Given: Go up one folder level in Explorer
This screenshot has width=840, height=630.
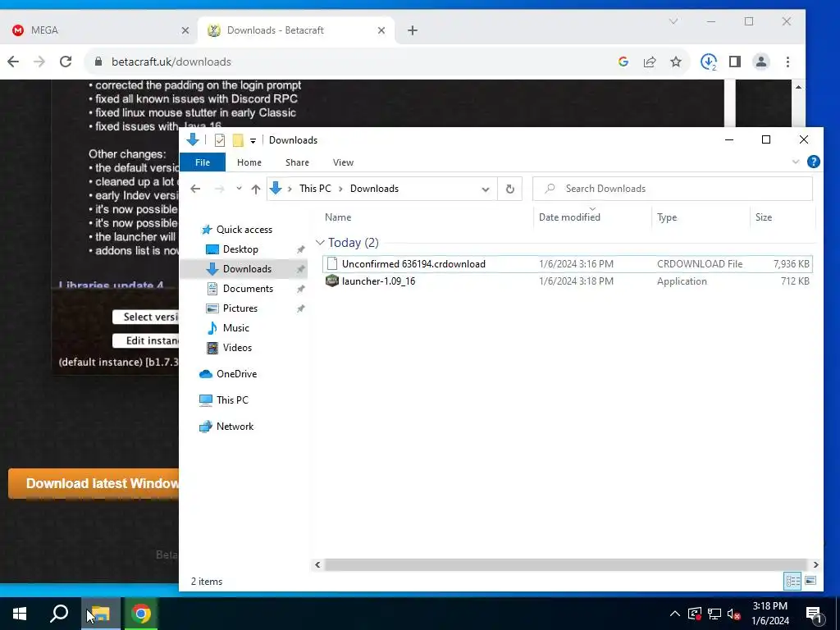Looking at the screenshot, I should coord(256,189).
